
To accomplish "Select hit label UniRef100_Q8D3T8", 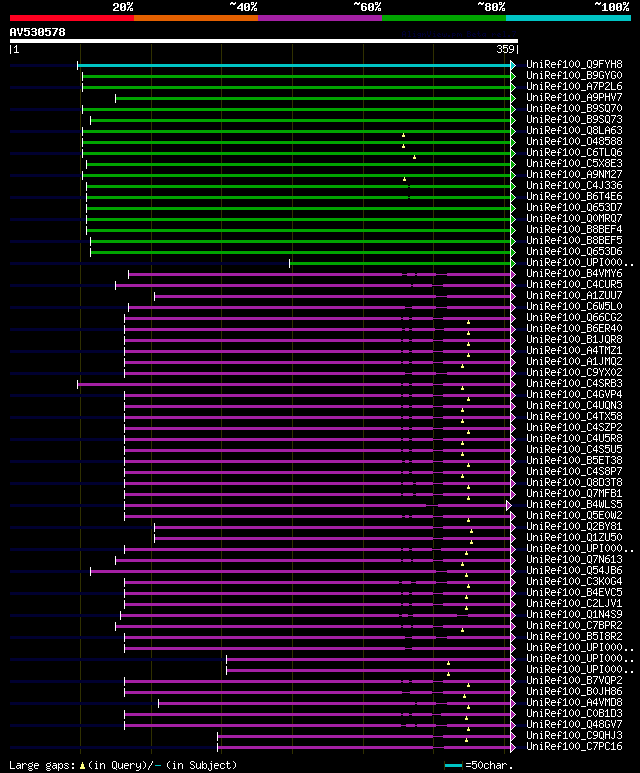I will pyautogui.click(x=574, y=483).
